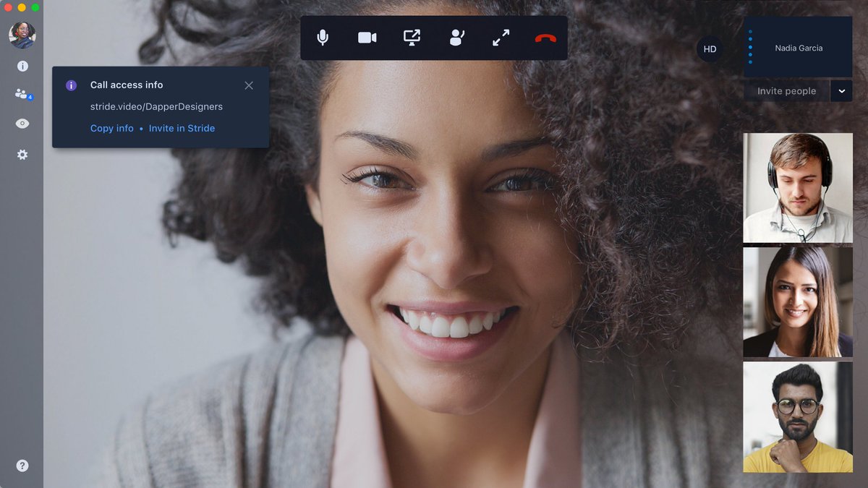Click the Invite people button
This screenshot has width=868, height=488.
pyautogui.click(x=786, y=91)
